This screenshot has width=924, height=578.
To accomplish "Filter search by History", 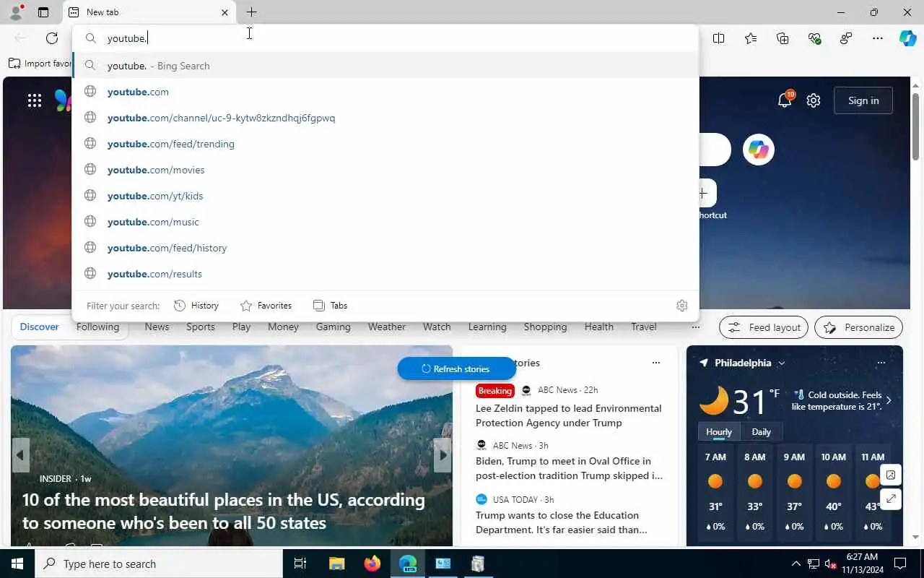I will tap(196, 306).
